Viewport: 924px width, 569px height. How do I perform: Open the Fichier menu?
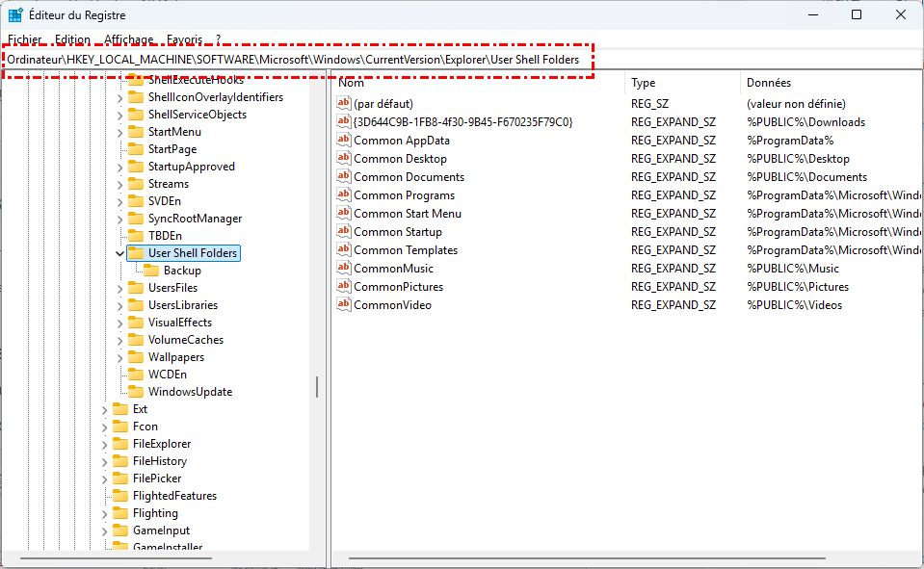click(25, 39)
